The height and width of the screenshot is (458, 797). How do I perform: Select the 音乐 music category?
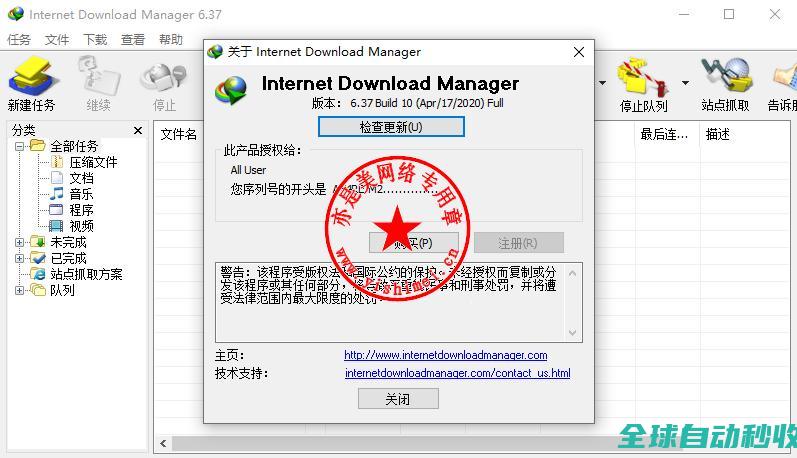point(81,194)
